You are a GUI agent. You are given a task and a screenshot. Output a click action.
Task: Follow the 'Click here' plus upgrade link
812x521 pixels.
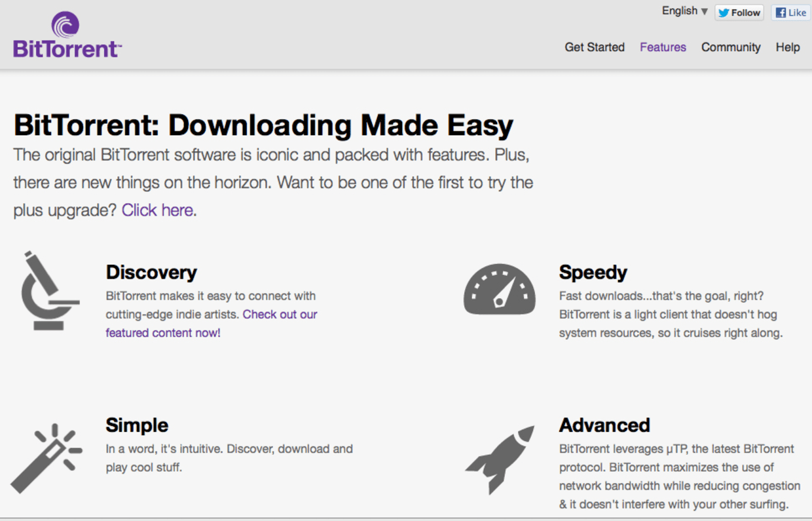(157, 210)
